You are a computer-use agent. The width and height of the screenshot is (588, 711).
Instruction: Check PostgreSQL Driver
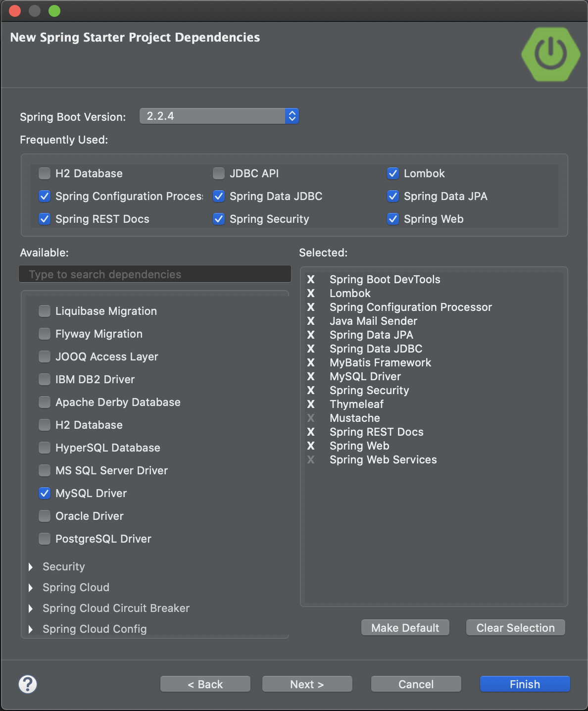coord(45,539)
